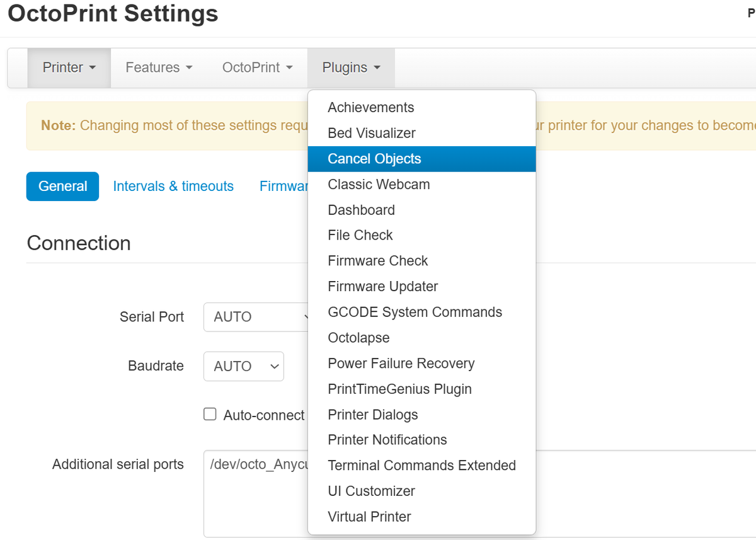Open PrintTimeGenius Plugin settings
Image resolution: width=756 pixels, height=540 pixels.
(x=421, y=389)
